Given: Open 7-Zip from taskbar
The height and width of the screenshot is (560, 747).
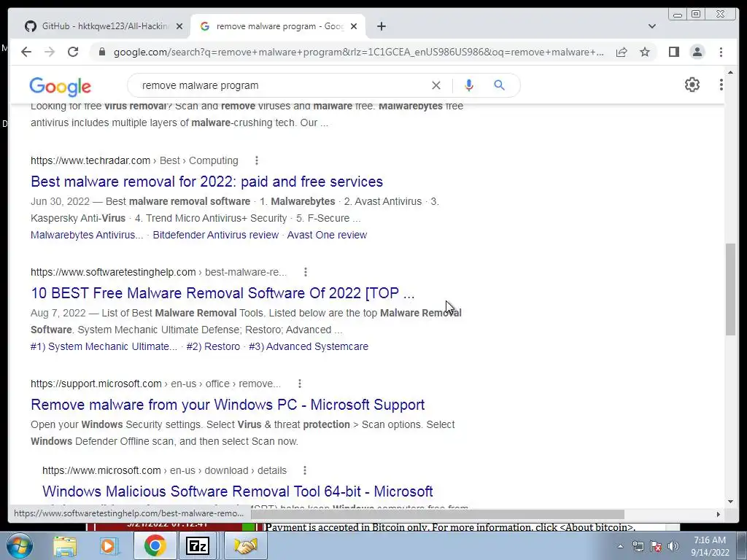Looking at the screenshot, I should 197,546.
